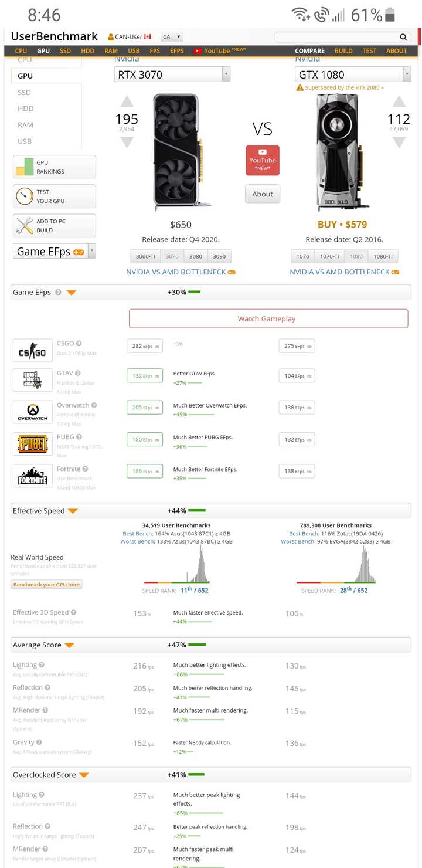Open the RTX 3070 model dropdown
Image resolution: width=422 pixels, height=868 pixels.
point(172,74)
